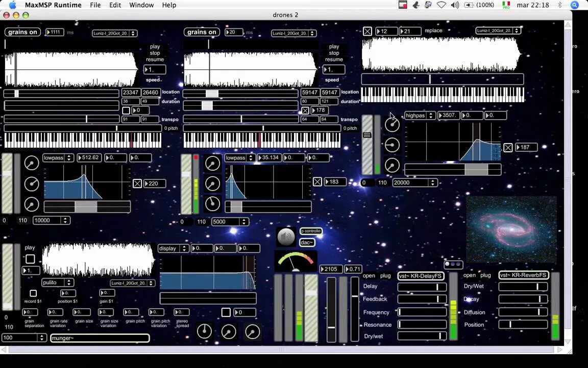
Task: Open the lowpass dropdown showing 35.134
Action: (239, 158)
